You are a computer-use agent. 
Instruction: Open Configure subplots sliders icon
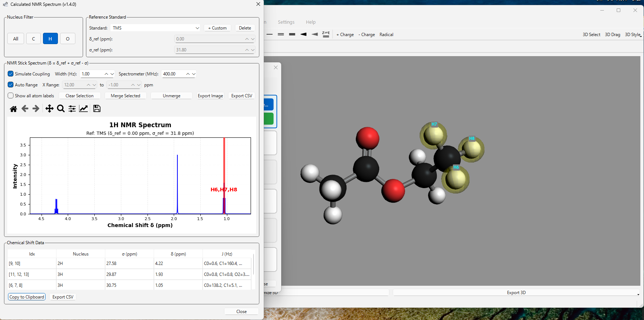pos(72,109)
